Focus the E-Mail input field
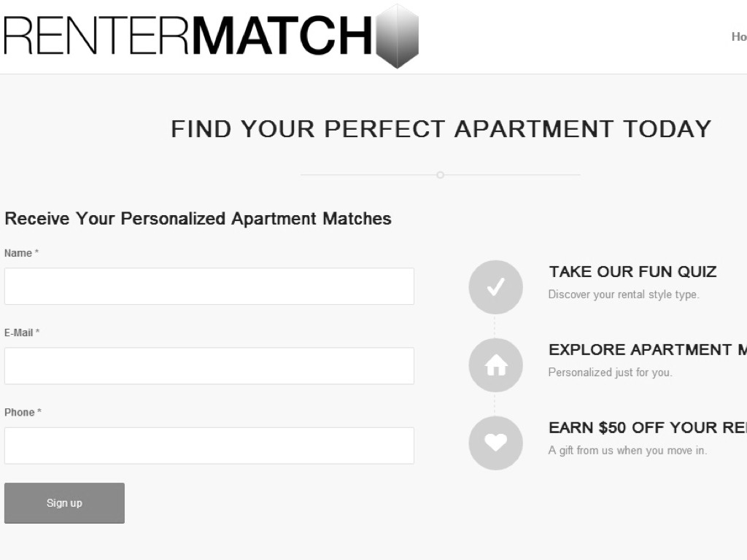 (209, 365)
